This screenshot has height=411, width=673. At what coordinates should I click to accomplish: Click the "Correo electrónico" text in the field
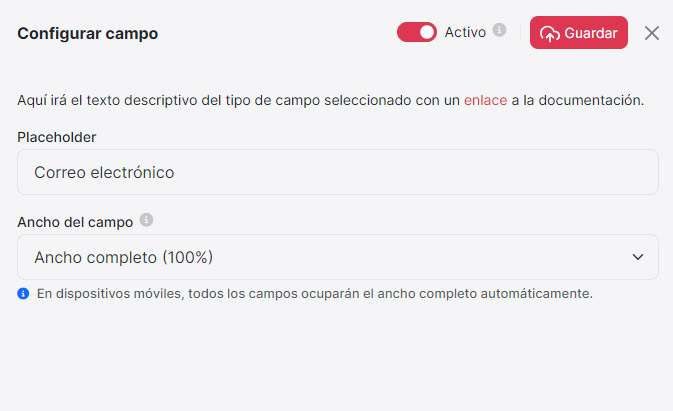pyautogui.click(x=104, y=172)
